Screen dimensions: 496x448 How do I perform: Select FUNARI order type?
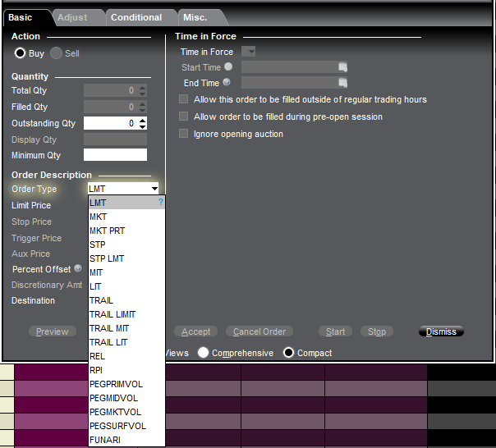pos(126,440)
